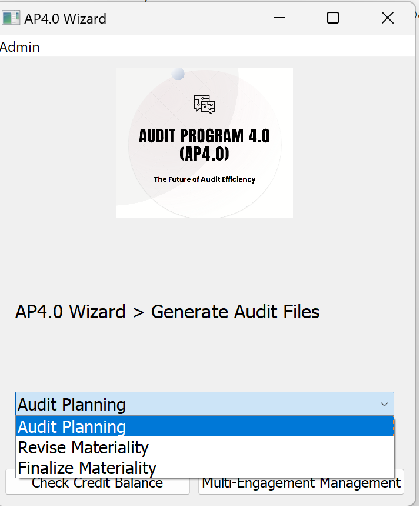
Task: Select Audit Planning from the open dropdown list
Action: coord(71,426)
